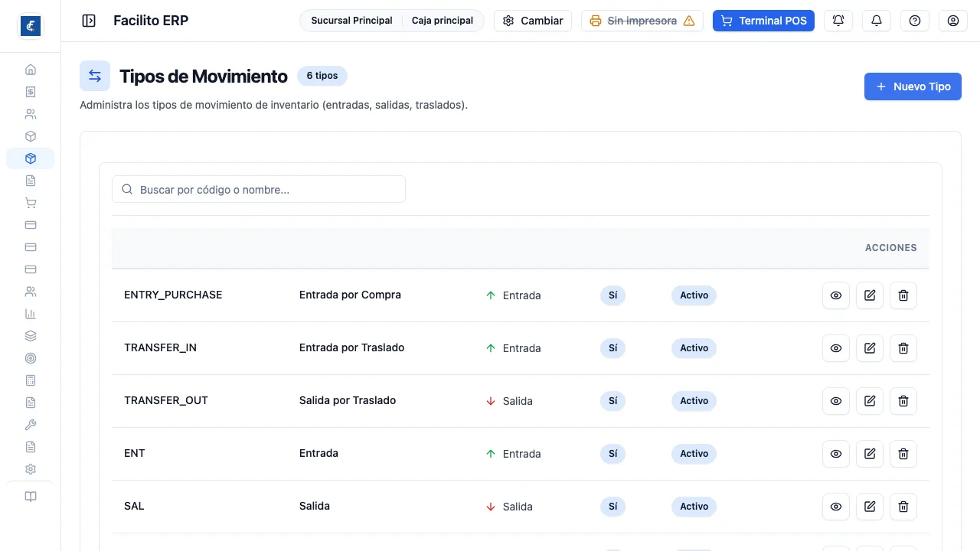This screenshot has width=980, height=551.
Task: Select the SAL code cell
Action: (134, 506)
